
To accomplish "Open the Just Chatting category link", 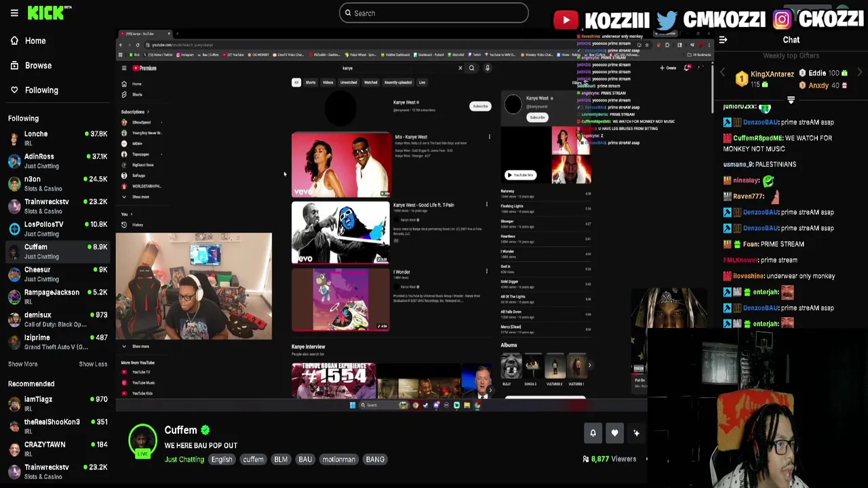I will pos(184,460).
